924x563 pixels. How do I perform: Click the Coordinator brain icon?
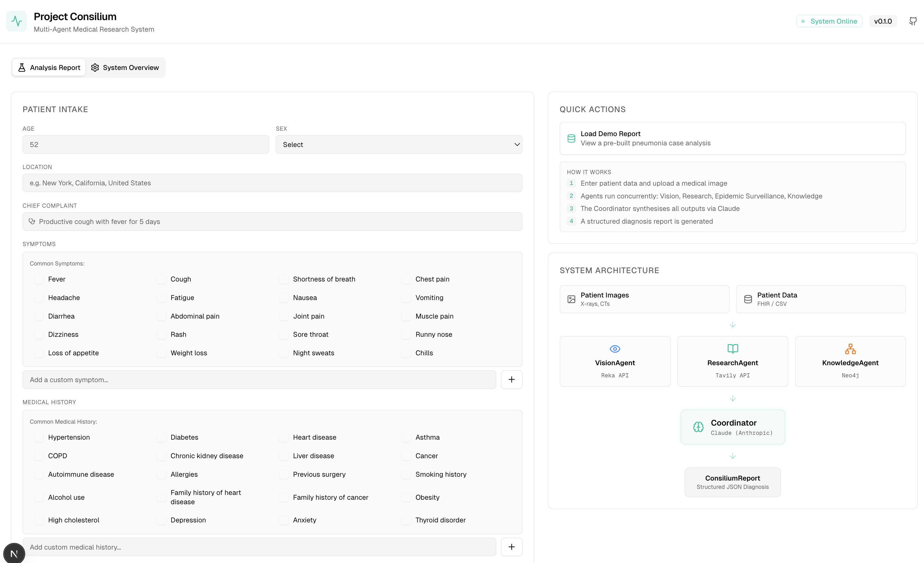click(x=698, y=427)
